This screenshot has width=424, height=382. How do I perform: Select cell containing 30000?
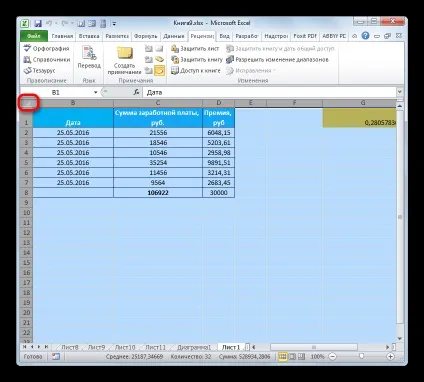click(x=218, y=193)
